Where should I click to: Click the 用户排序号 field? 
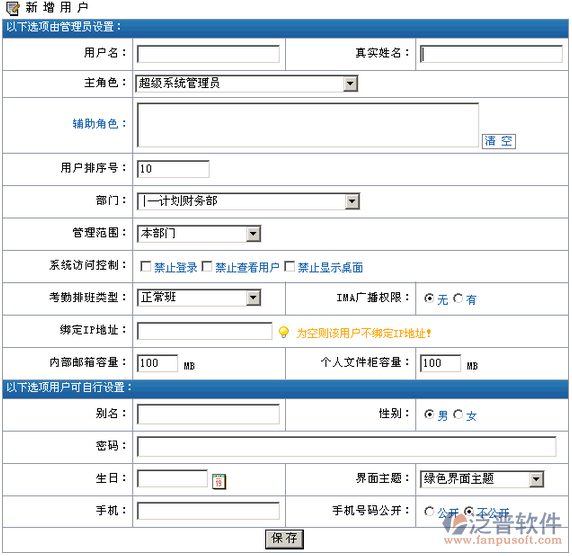coord(173,169)
